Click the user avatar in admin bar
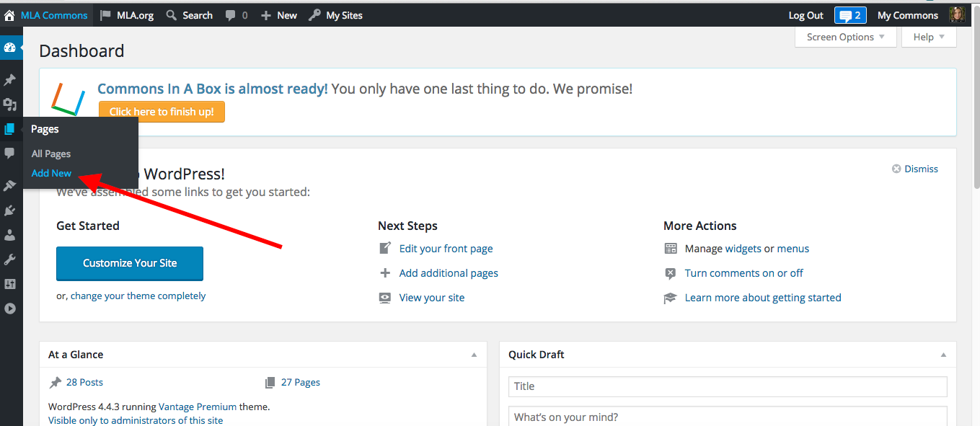Image resolution: width=980 pixels, height=426 pixels. [x=957, y=15]
